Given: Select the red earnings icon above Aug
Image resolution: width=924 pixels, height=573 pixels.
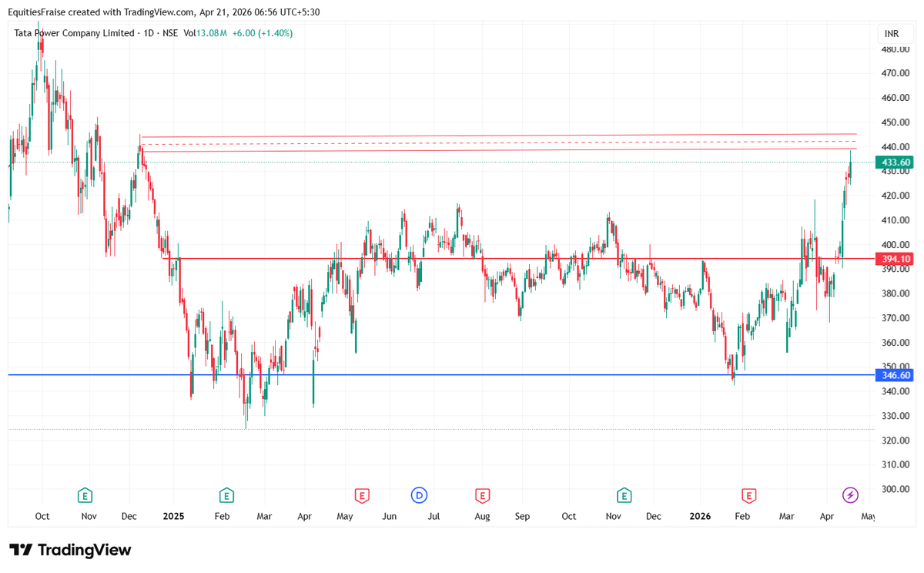Looking at the screenshot, I should click(483, 496).
